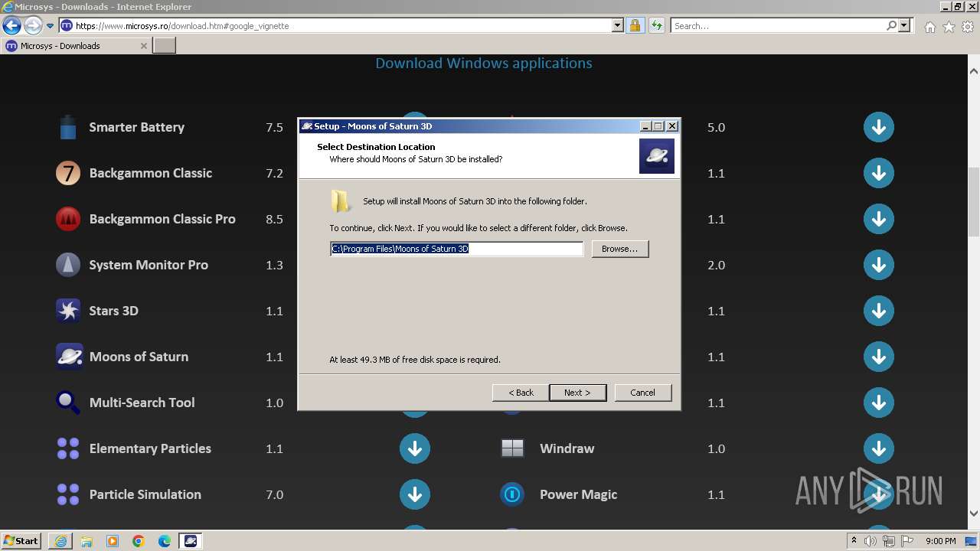980x551 pixels.
Task: Click the Backgammon Classic Pro red icon
Action: pos(68,219)
